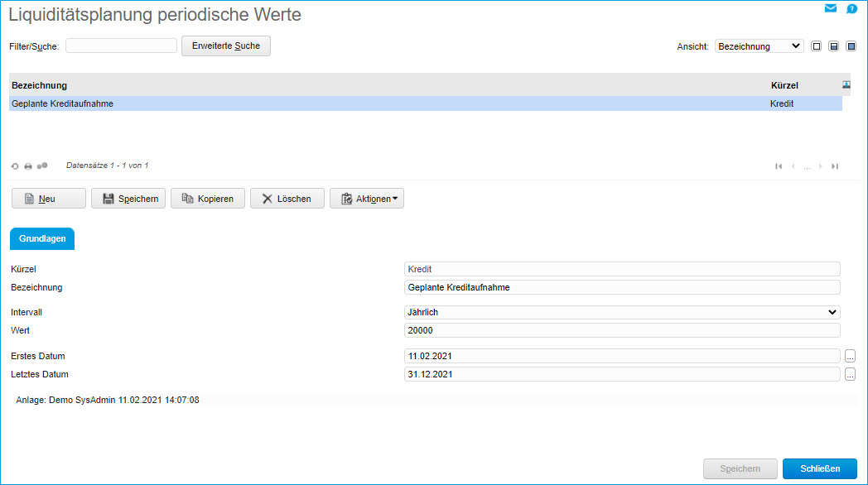Viewport: 868px width, 485px height.
Task: Start the Erweiterte Suche
Action: point(225,46)
